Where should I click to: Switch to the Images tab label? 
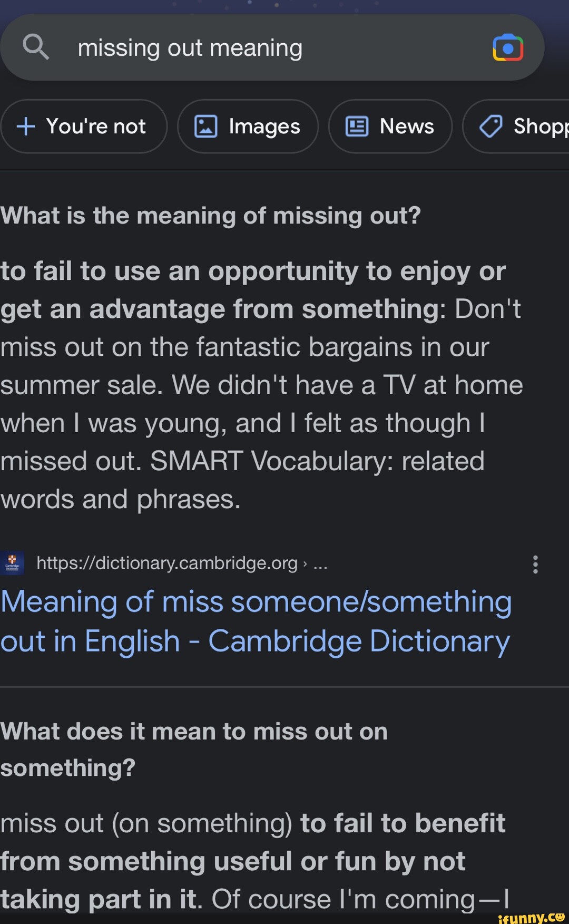264,127
